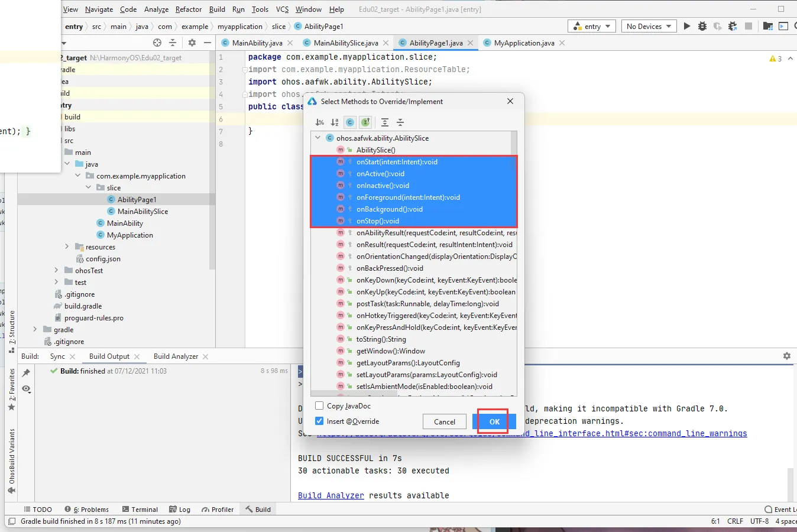797x532 pixels.
Task: Click OK in the Override dialog
Action: coord(494,421)
